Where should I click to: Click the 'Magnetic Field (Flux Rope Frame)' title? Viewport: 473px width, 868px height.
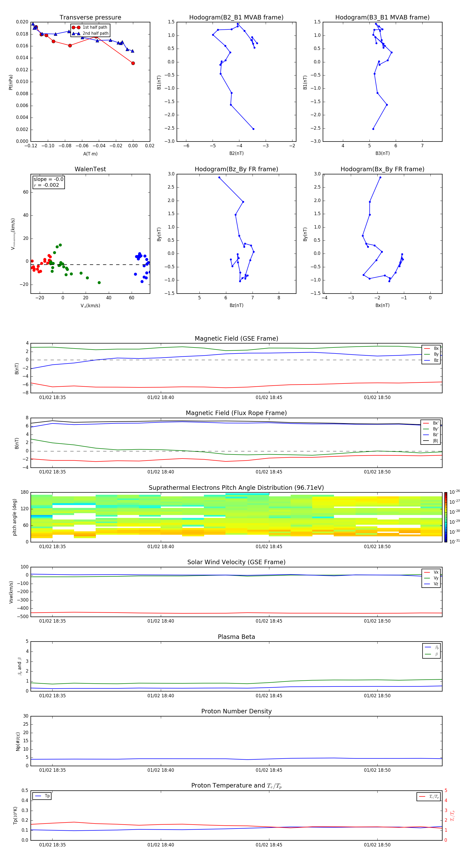pos(236,413)
